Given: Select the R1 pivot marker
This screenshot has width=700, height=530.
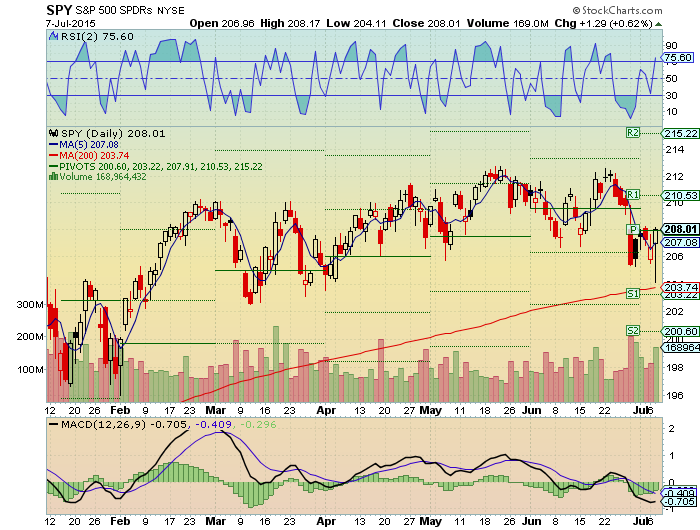Looking at the screenshot, I should pyautogui.click(x=633, y=195).
